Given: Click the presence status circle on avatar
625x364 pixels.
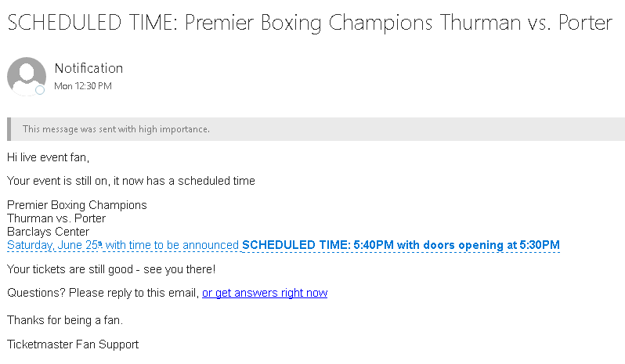Looking at the screenshot, I should [40, 90].
